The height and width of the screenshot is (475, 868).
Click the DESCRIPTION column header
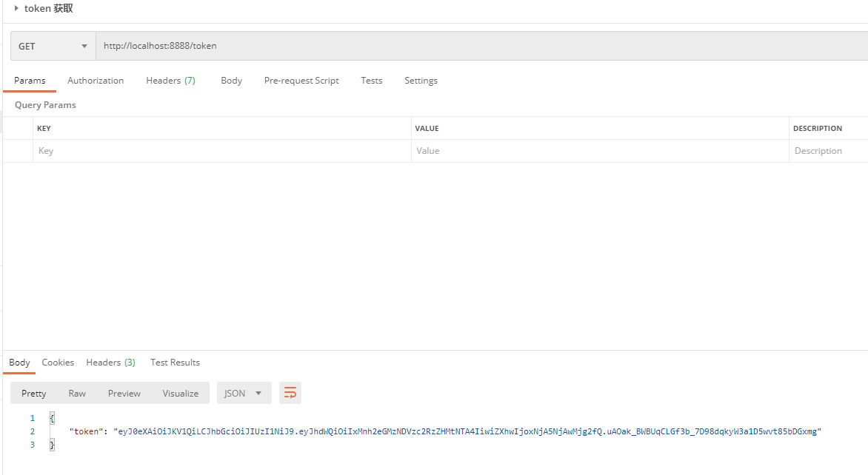tap(818, 128)
